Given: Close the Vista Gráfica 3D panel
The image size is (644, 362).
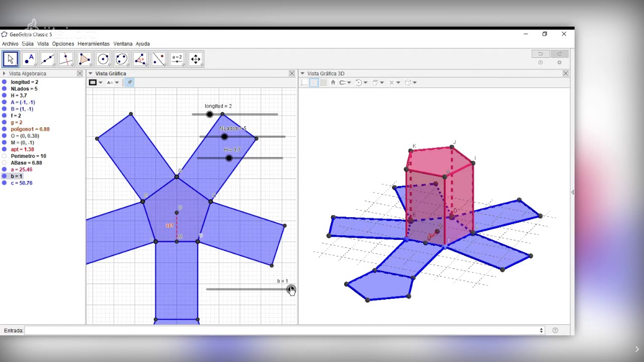Looking at the screenshot, I should point(566,73).
